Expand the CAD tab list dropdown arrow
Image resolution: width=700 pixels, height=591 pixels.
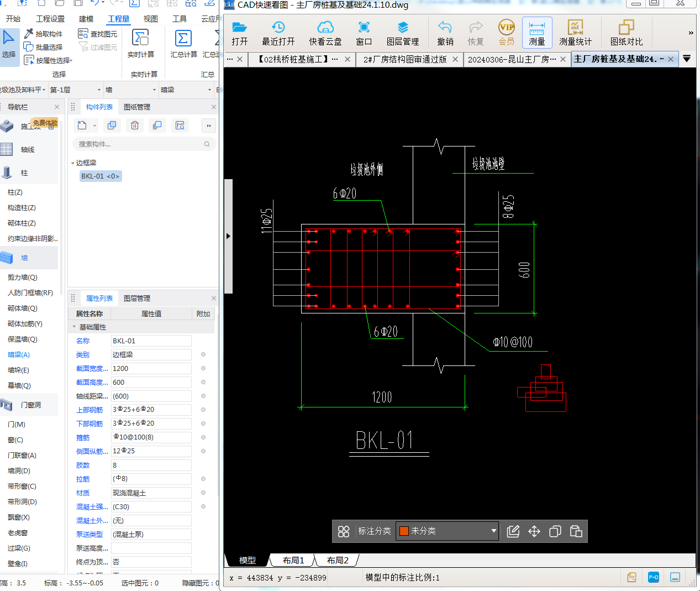coord(687,59)
